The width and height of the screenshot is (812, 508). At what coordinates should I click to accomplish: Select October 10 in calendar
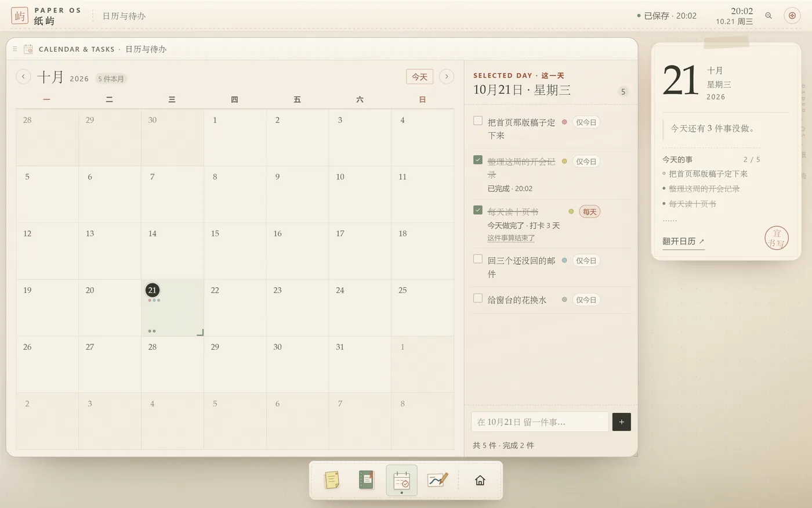point(360,194)
